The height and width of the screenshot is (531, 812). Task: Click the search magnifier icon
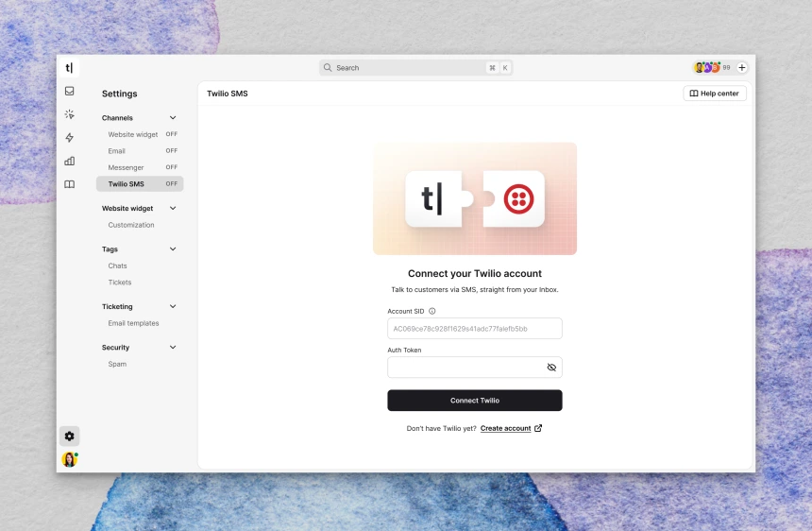click(x=328, y=67)
